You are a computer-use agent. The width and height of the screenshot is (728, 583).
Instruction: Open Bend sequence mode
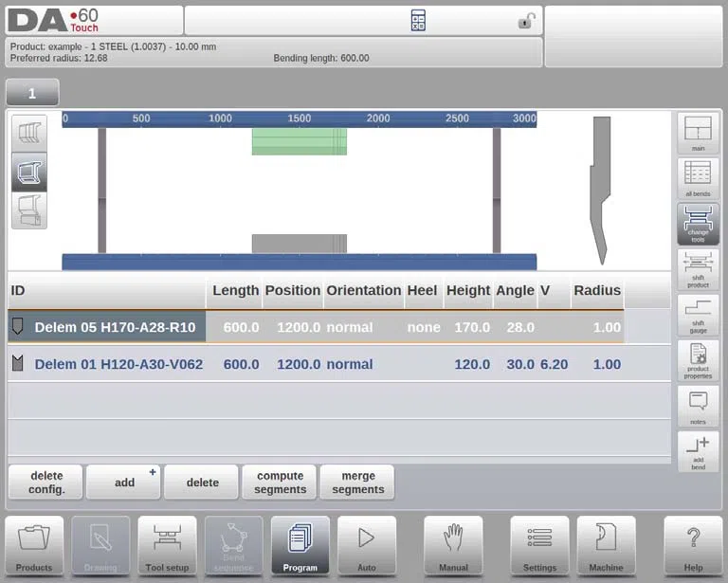[233, 546]
